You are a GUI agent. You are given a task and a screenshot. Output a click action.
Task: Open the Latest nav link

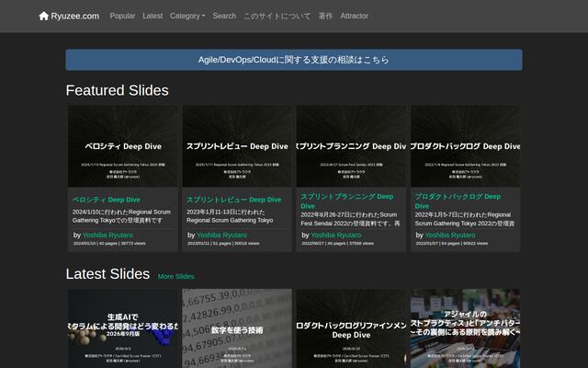153,16
